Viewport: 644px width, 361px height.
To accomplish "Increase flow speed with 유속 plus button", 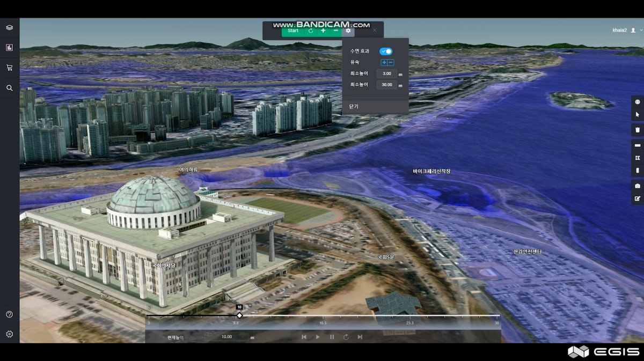I will [384, 63].
